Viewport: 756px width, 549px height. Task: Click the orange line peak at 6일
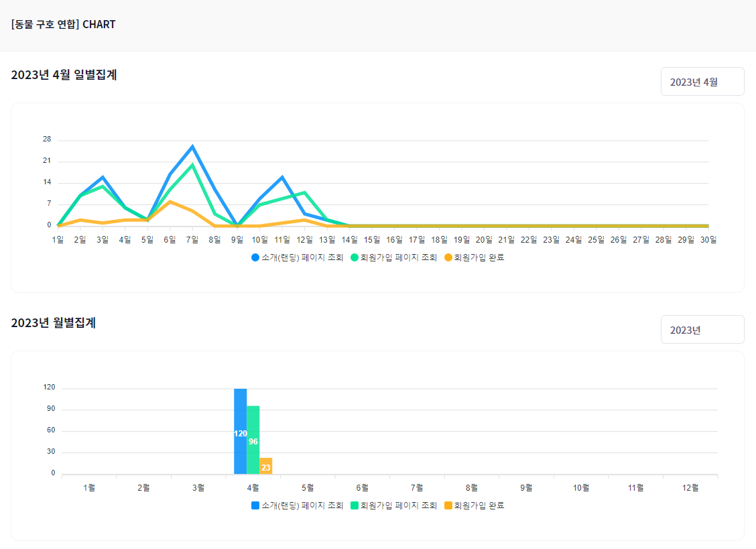[x=170, y=201]
